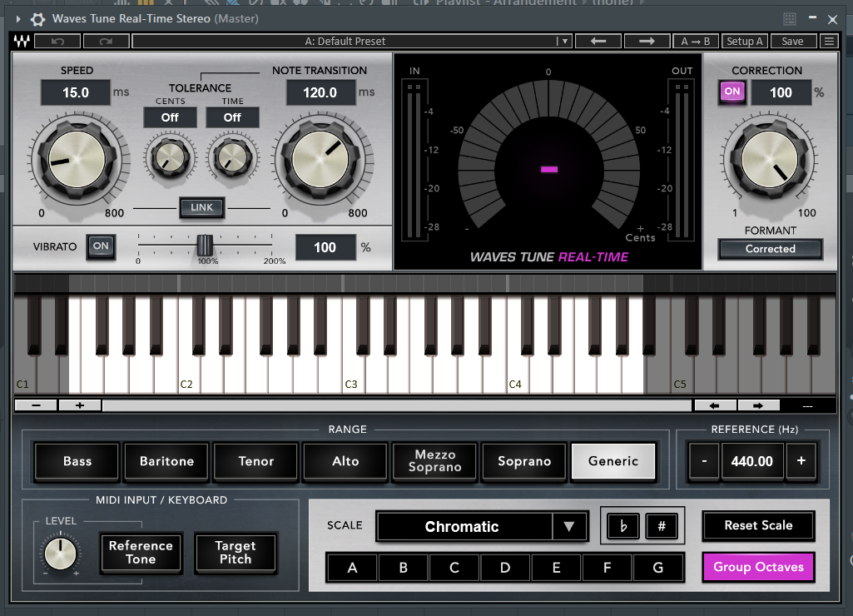Click the detached window grid icon

(x=790, y=20)
